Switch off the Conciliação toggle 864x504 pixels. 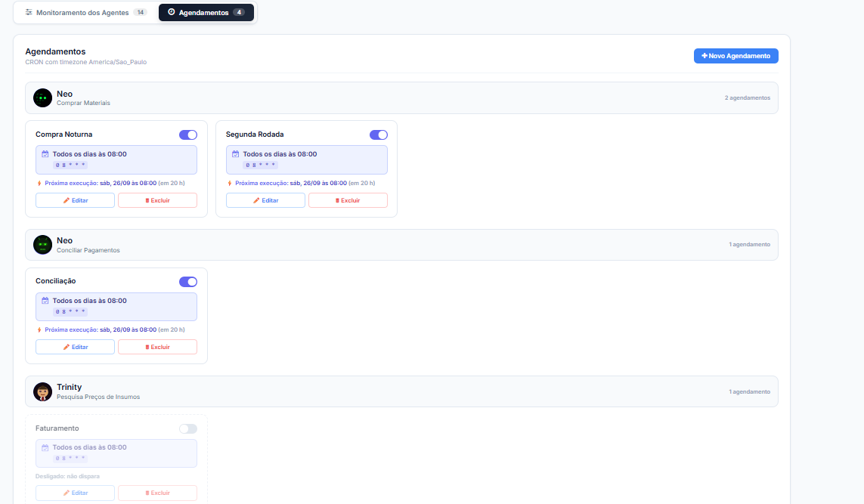[x=188, y=282]
